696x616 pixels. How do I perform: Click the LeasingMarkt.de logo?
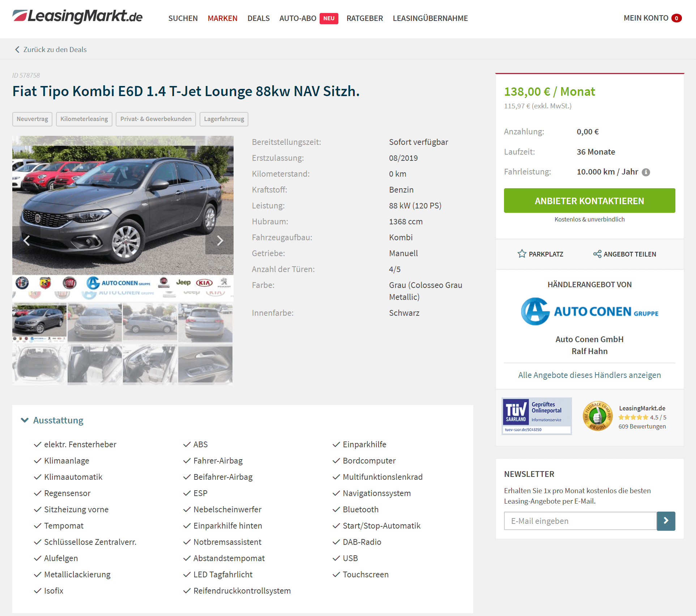pyautogui.click(x=77, y=17)
